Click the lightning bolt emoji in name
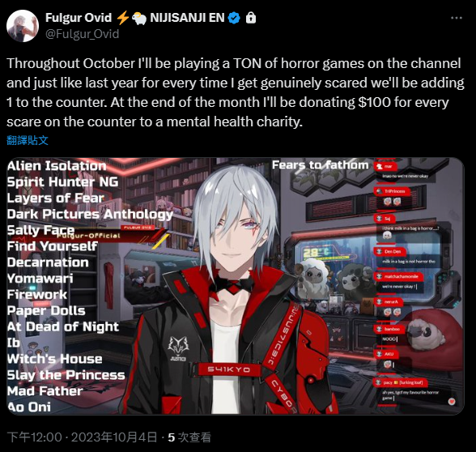This screenshot has height=452, width=476. click(x=123, y=18)
